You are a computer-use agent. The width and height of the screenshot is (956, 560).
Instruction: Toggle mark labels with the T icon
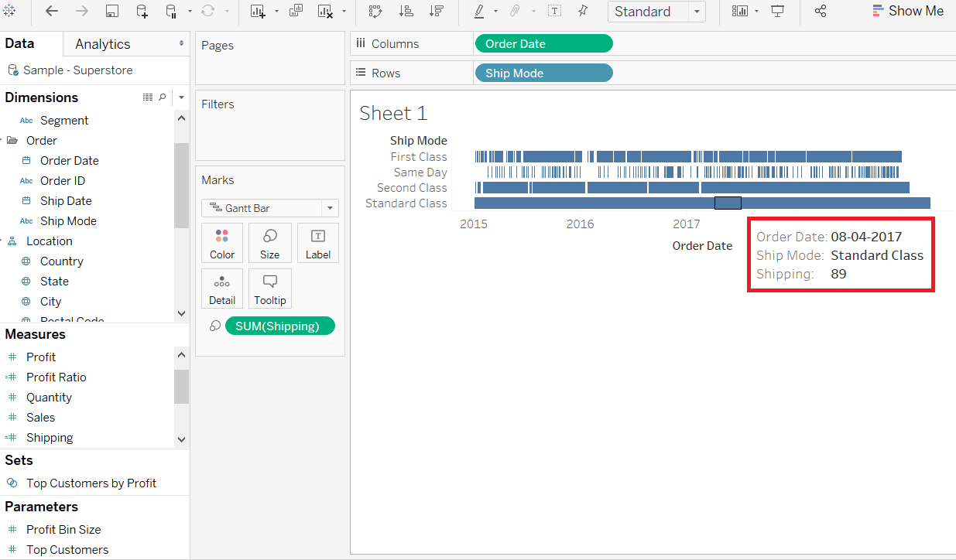coord(554,11)
